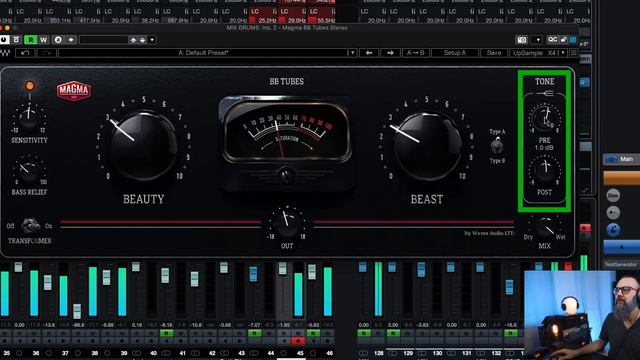Click the Magma logo badge

[73, 91]
